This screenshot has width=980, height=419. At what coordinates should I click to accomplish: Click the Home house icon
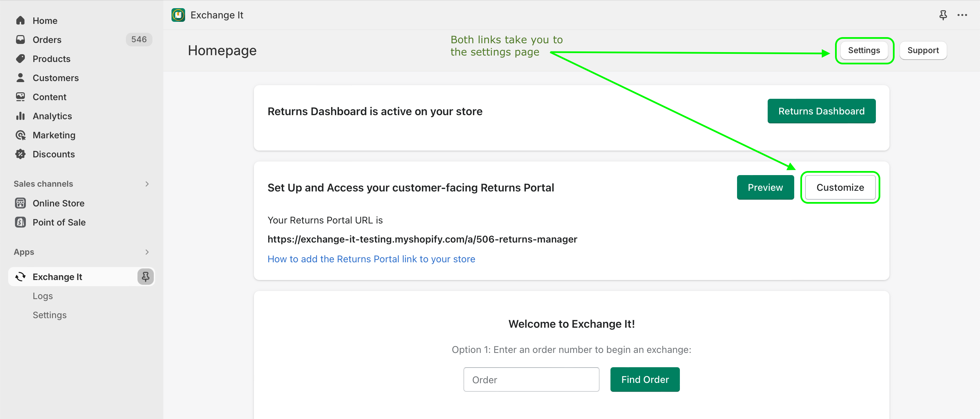coord(20,20)
